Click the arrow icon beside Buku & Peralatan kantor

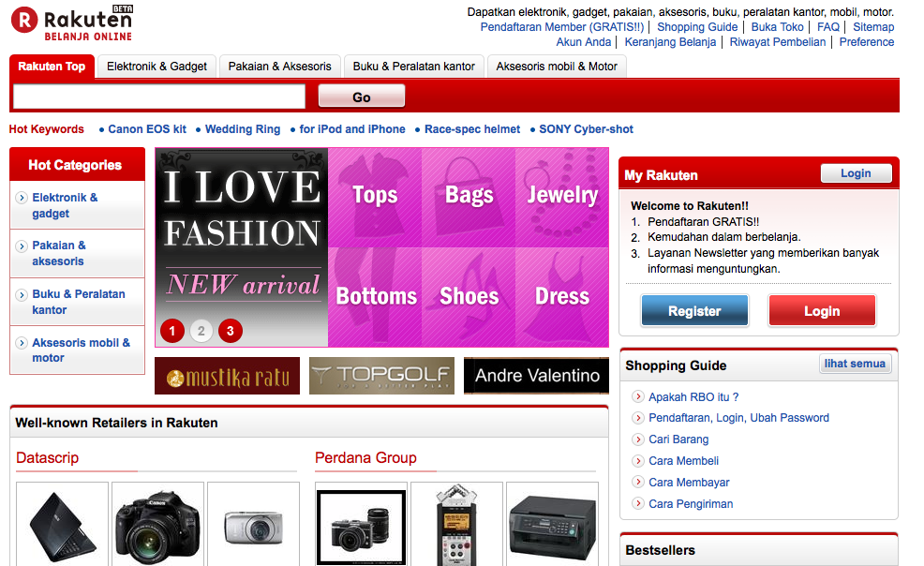[22, 294]
